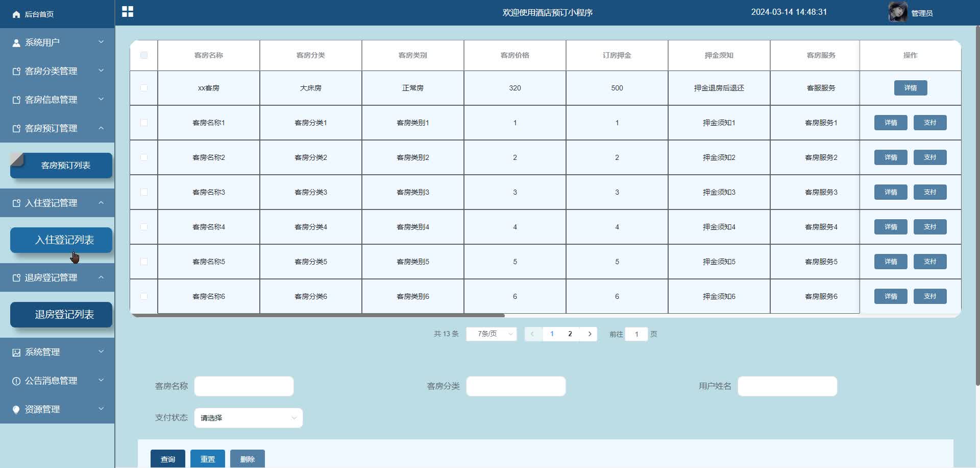Focus the 客房分类 search field

[x=516, y=386]
